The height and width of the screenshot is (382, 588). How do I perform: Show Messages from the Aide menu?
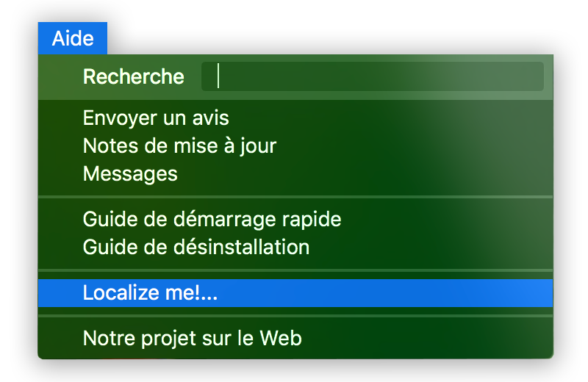[x=130, y=174]
